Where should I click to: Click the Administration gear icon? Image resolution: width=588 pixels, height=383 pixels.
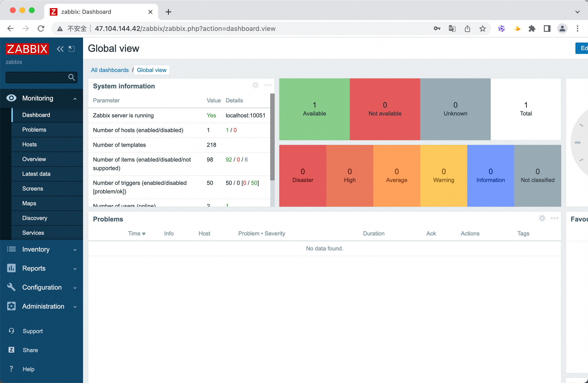tap(11, 306)
